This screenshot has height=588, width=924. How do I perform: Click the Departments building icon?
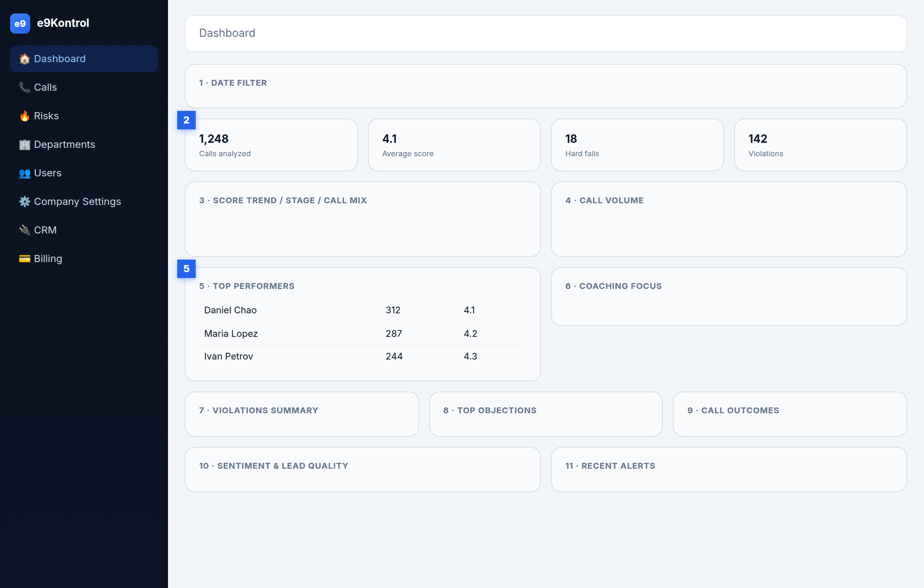[25, 144]
